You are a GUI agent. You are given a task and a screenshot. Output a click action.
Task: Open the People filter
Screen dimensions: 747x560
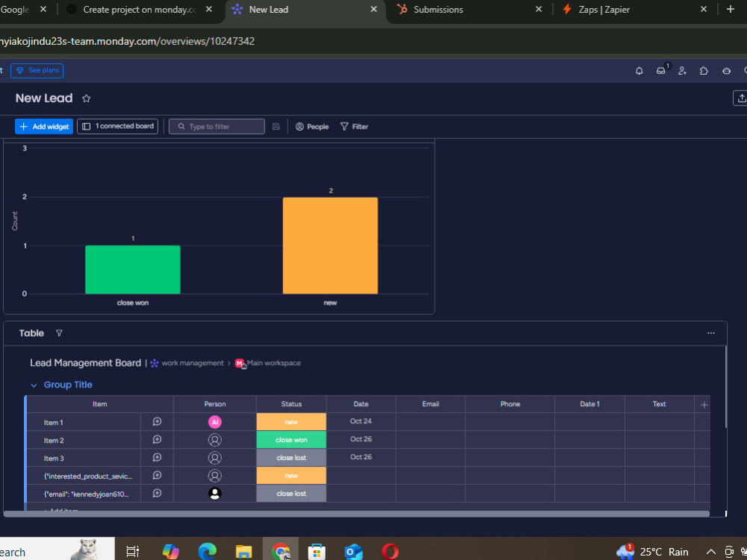pyautogui.click(x=312, y=127)
